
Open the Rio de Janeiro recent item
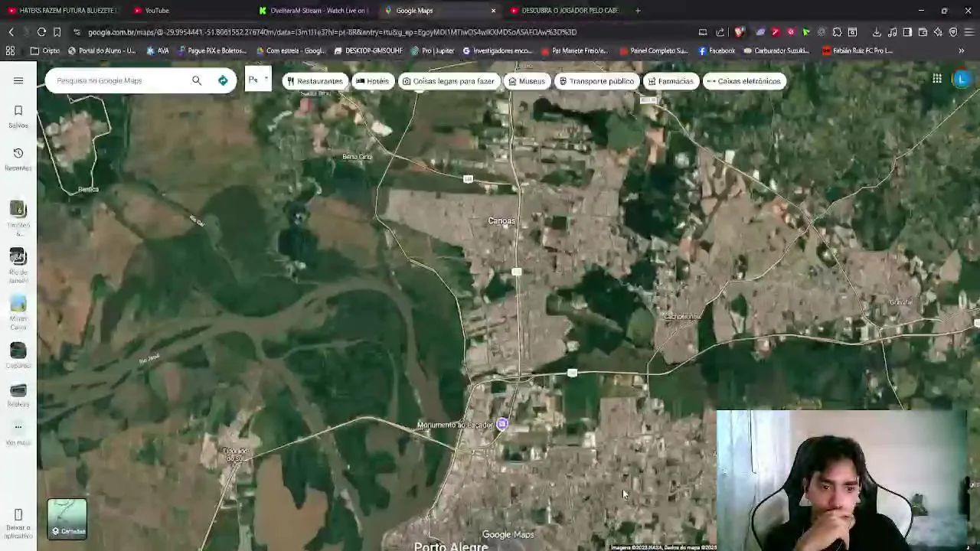(x=18, y=265)
